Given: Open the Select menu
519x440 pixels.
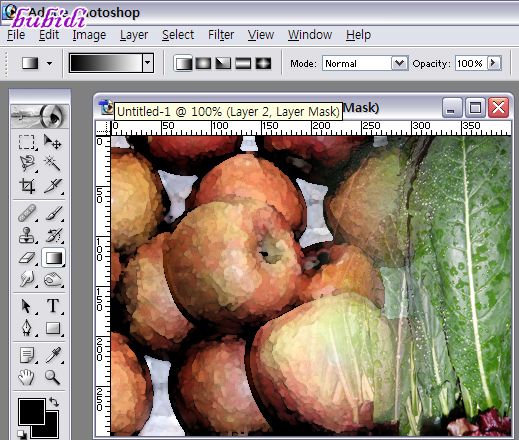Looking at the screenshot, I should click(178, 35).
